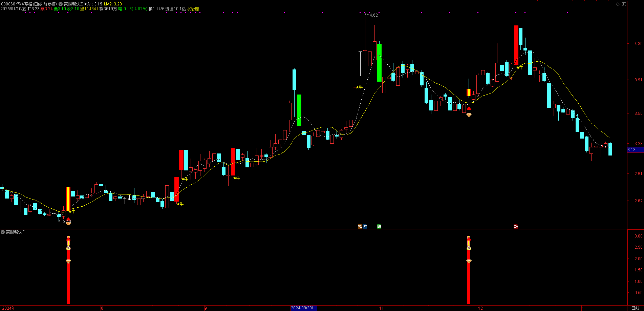Click the 3.00 label on the sub-chart axis
The image size is (644, 311).
tap(639, 236)
